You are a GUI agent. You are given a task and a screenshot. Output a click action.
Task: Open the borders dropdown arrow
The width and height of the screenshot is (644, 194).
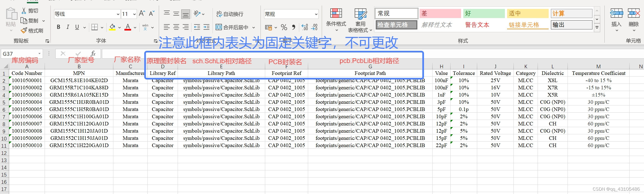pyautogui.click(x=102, y=27)
